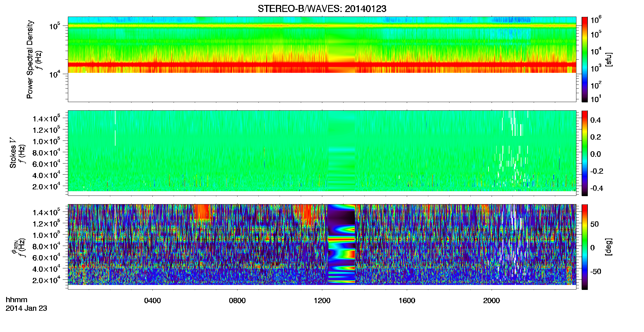Select the 1600 time tick label
644x332 pixels.
click(x=407, y=301)
